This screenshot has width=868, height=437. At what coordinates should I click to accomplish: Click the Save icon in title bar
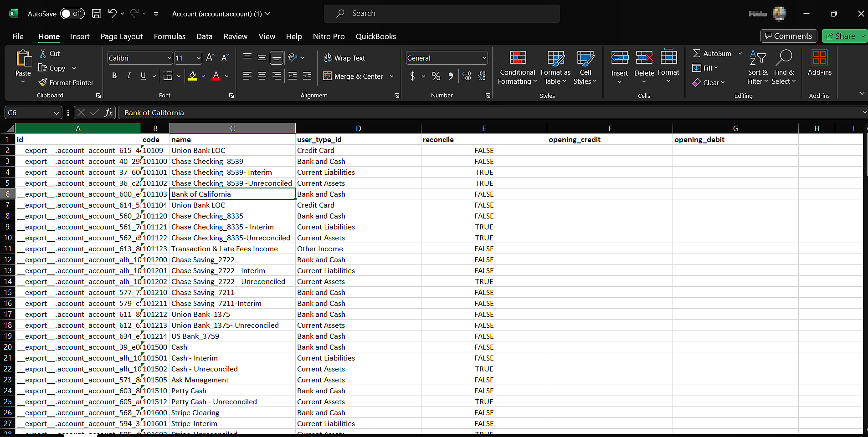point(97,14)
